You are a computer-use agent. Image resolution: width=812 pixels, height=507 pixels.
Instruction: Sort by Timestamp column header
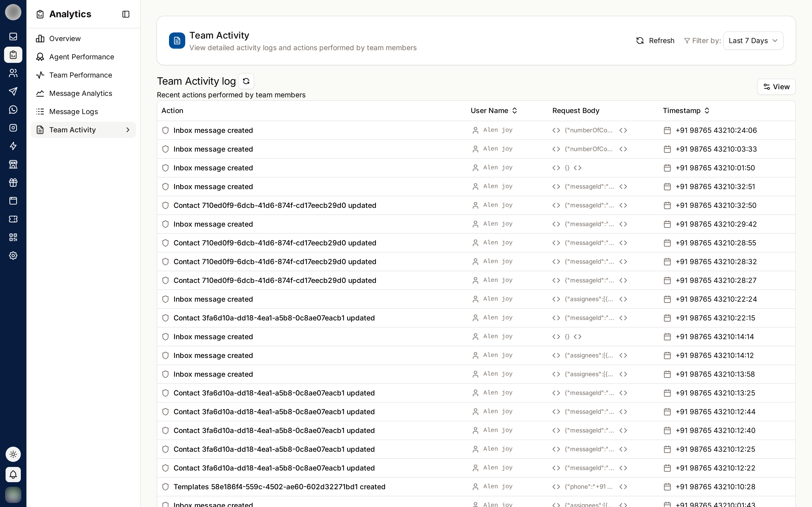point(686,111)
